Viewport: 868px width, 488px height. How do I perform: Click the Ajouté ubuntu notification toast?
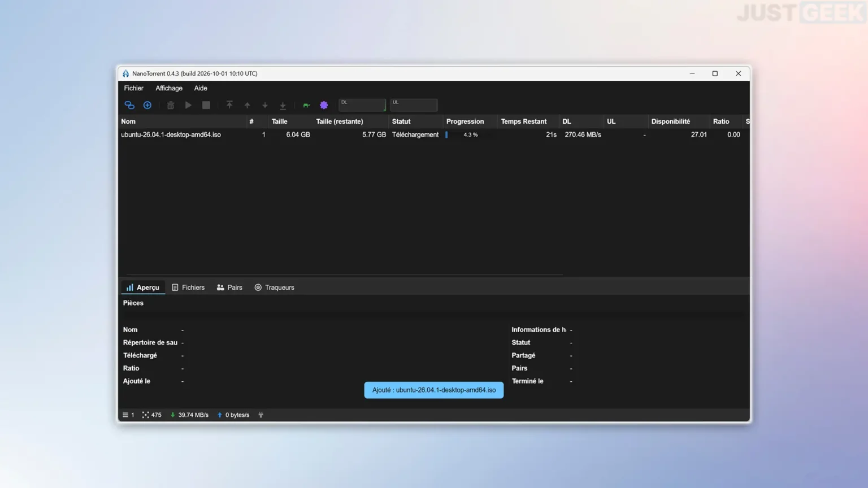[434, 390]
